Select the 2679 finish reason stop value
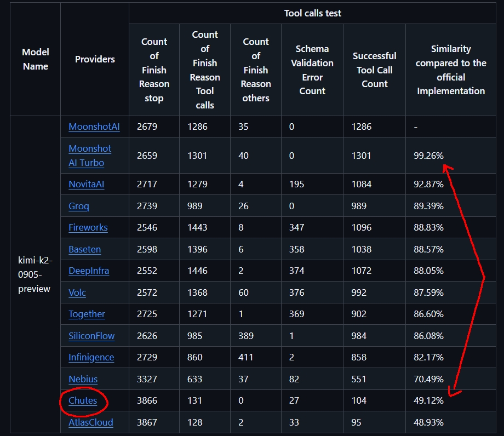 (147, 127)
